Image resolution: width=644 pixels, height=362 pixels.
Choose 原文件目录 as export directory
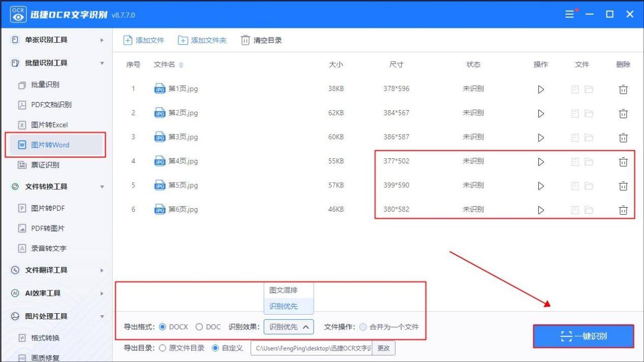coord(163,348)
